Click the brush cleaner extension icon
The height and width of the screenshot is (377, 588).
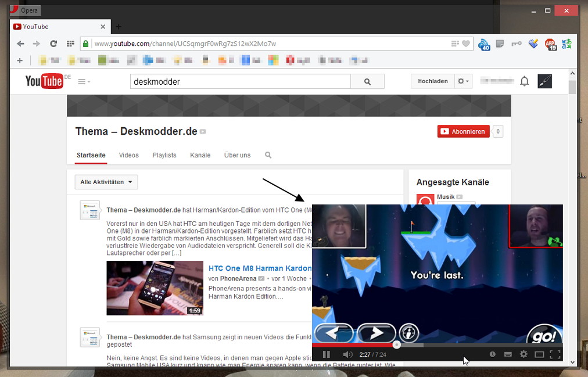[533, 44]
